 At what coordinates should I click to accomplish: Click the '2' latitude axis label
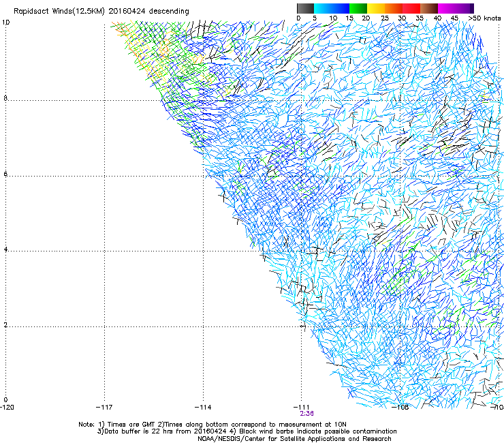pyautogui.click(x=5, y=325)
